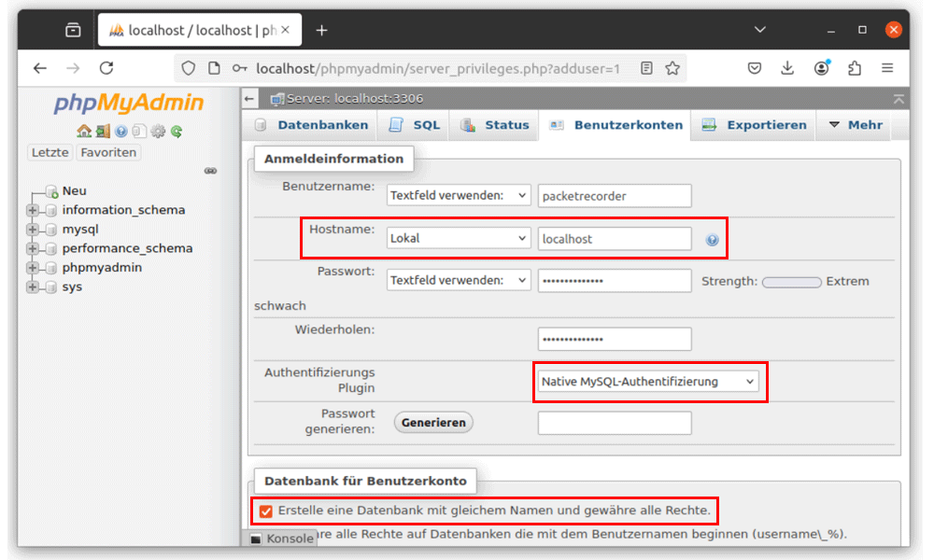Viewport: 934px width, 560px height.
Task: Click the page-top collapse arrow icon
Action: [899, 99]
